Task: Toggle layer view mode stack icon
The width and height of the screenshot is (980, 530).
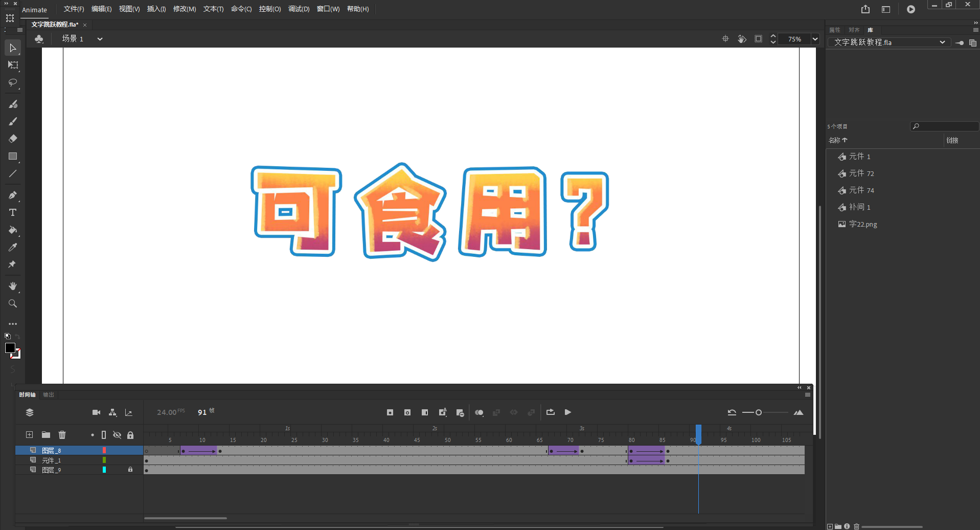Action: 30,412
